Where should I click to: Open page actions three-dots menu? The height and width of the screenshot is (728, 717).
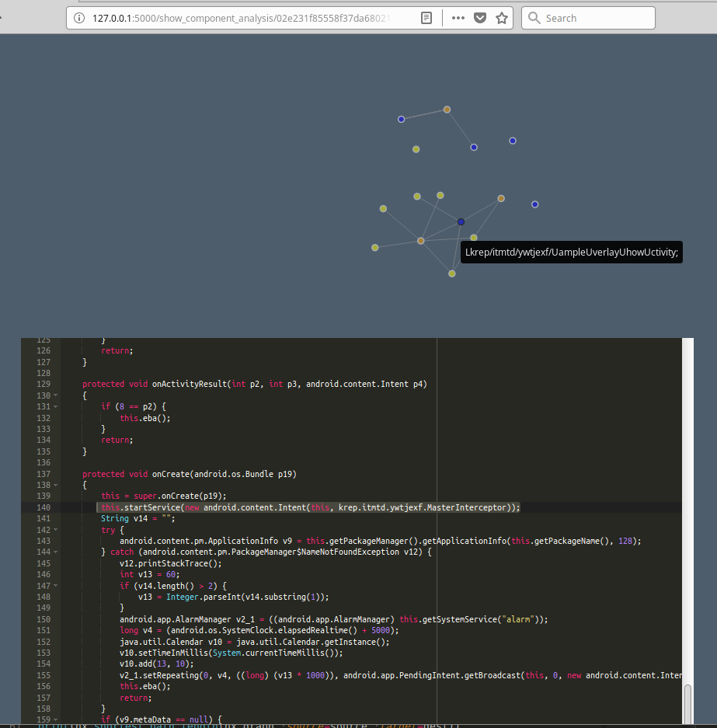point(458,18)
